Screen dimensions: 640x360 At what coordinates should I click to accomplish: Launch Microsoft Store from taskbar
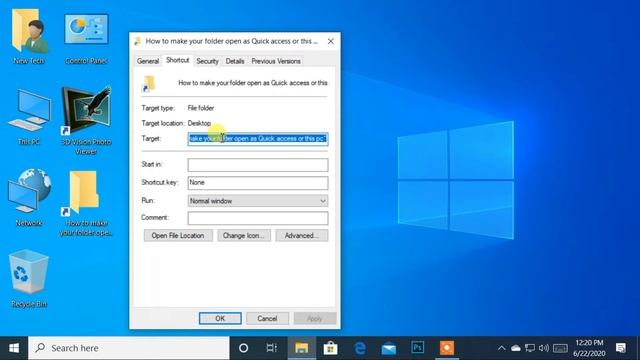coord(331,348)
